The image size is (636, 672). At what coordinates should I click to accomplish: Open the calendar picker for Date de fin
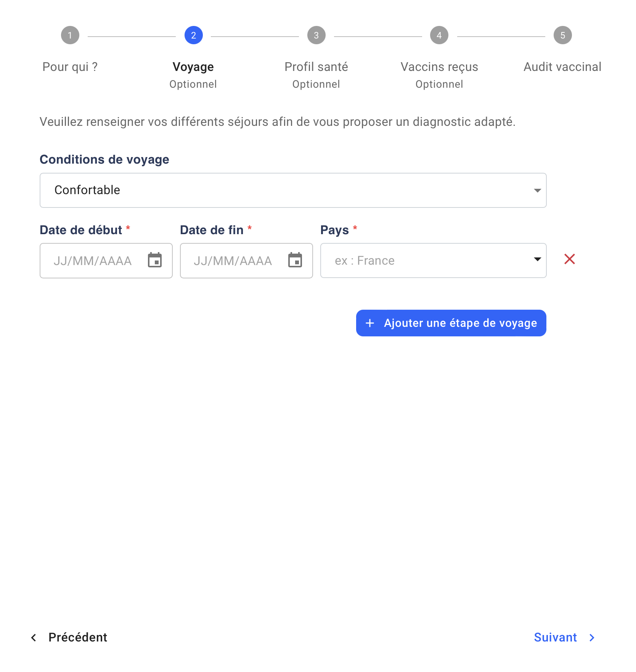coord(295,260)
